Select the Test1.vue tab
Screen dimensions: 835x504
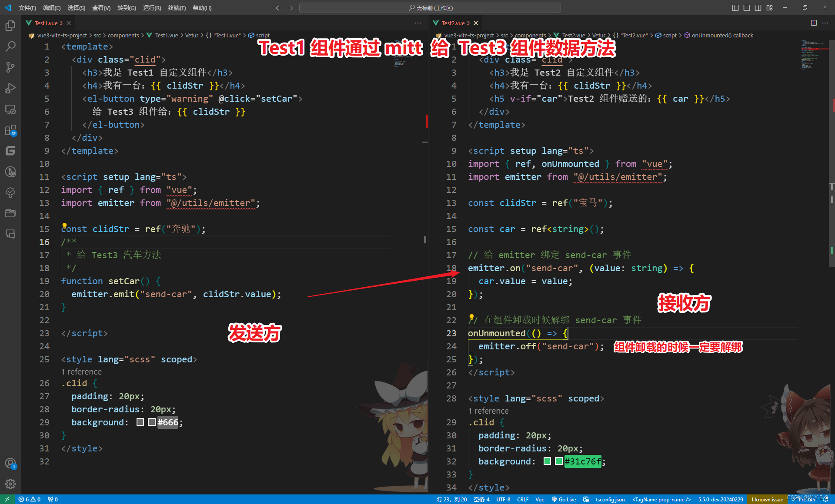point(45,23)
